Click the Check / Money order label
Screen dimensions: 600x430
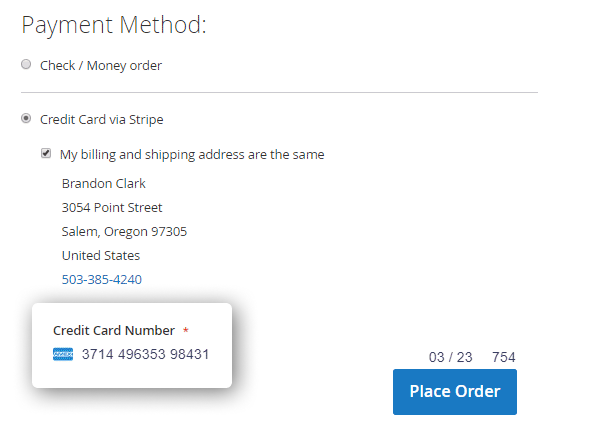tap(100, 66)
